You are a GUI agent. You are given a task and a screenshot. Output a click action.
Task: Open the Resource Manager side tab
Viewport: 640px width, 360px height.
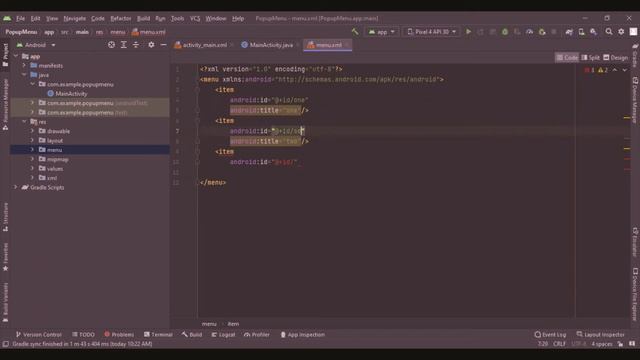(5, 104)
